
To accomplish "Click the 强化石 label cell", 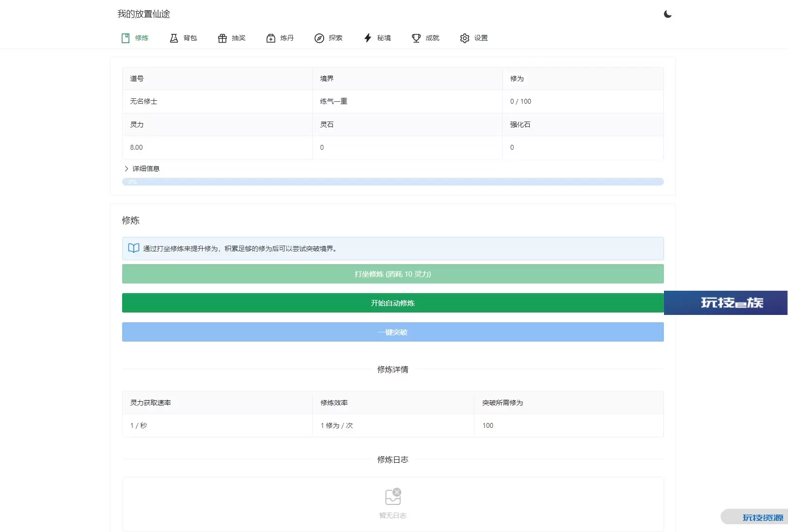I will (583, 125).
